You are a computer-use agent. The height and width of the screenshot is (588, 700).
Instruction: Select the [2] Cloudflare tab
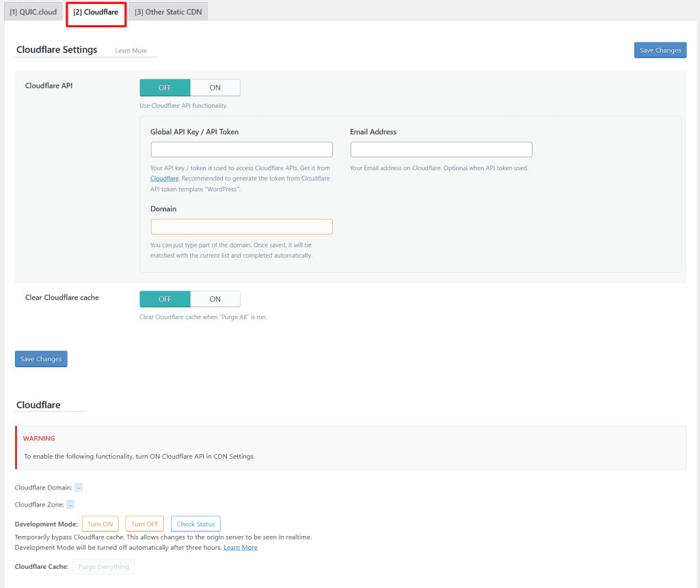pos(96,12)
